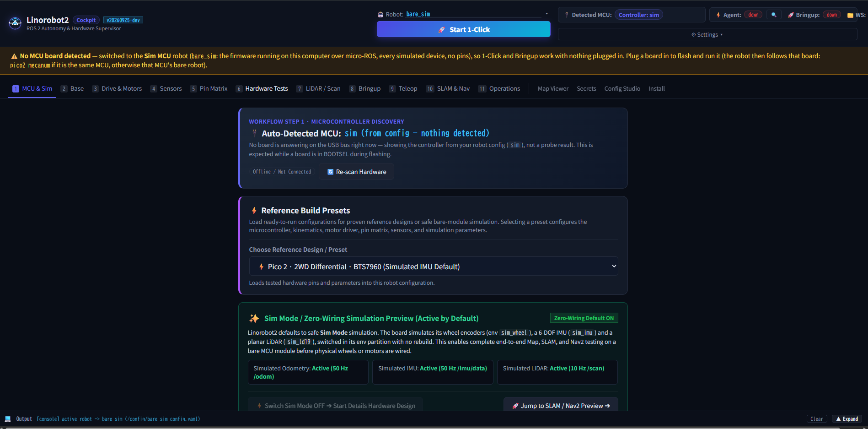Clear the output console

[816, 419]
